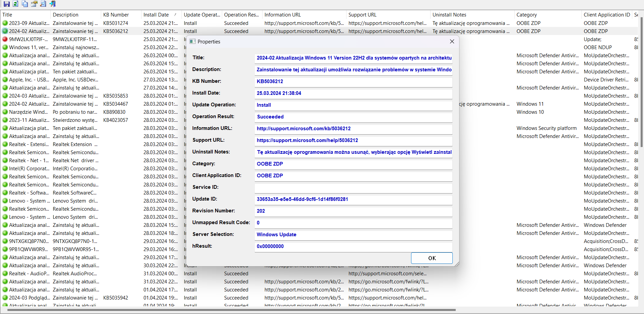644x314 pixels.
Task: Click the green icon beside Apple, Inc. - USB row
Action: 5,80
